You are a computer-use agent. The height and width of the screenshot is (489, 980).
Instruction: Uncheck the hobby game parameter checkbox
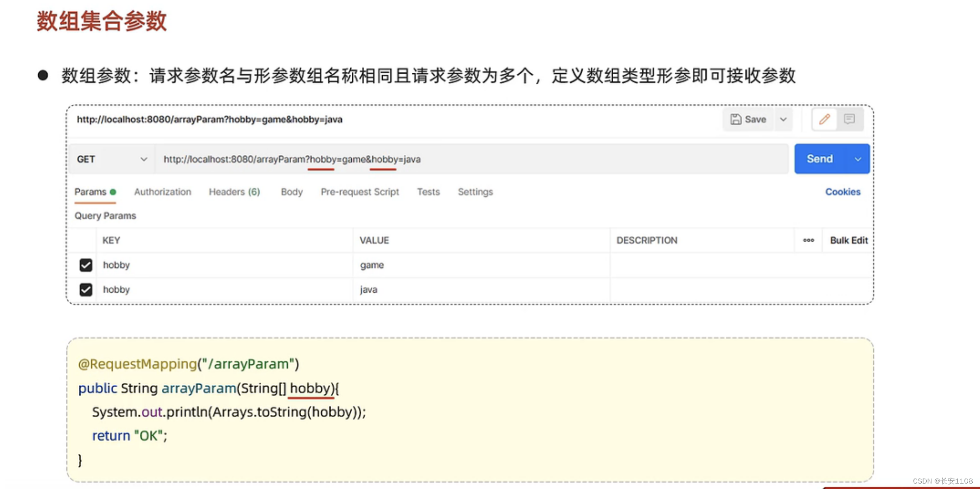pyautogui.click(x=86, y=265)
